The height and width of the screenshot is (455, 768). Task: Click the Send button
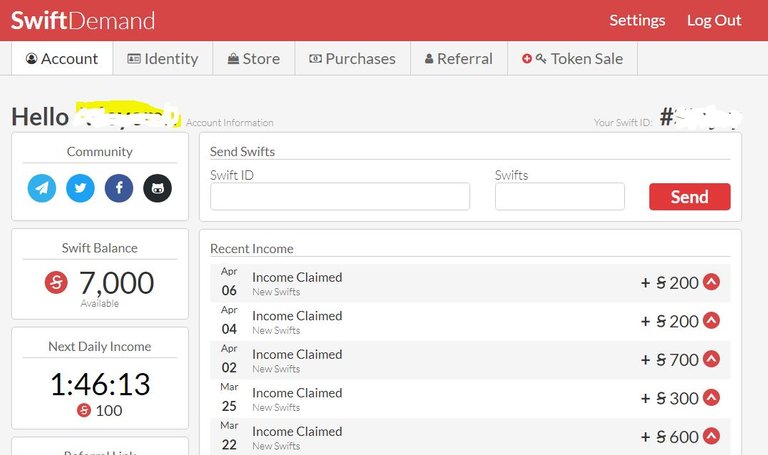[x=690, y=197]
